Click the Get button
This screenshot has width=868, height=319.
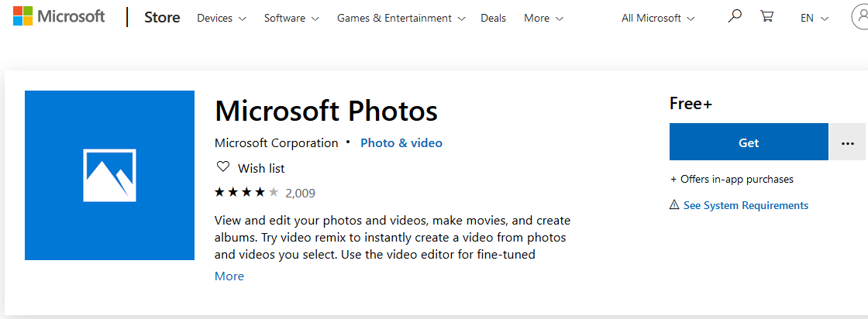(749, 142)
